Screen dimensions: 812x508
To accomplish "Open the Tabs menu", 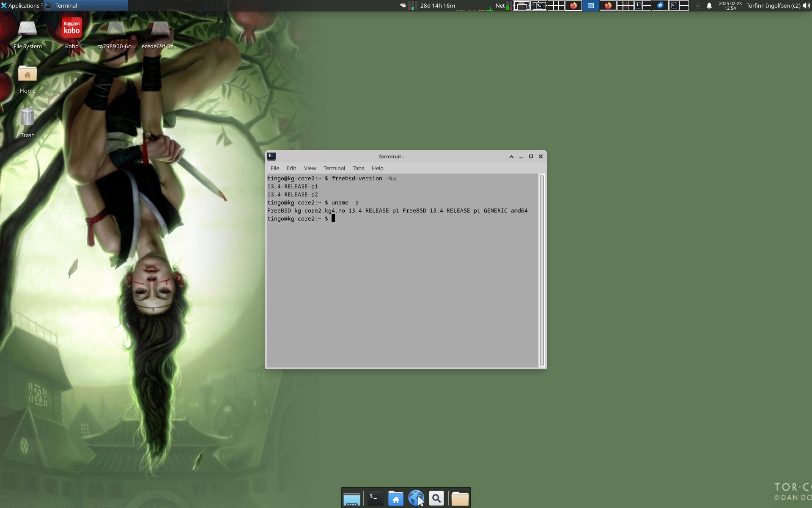I will click(x=358, y=168).
